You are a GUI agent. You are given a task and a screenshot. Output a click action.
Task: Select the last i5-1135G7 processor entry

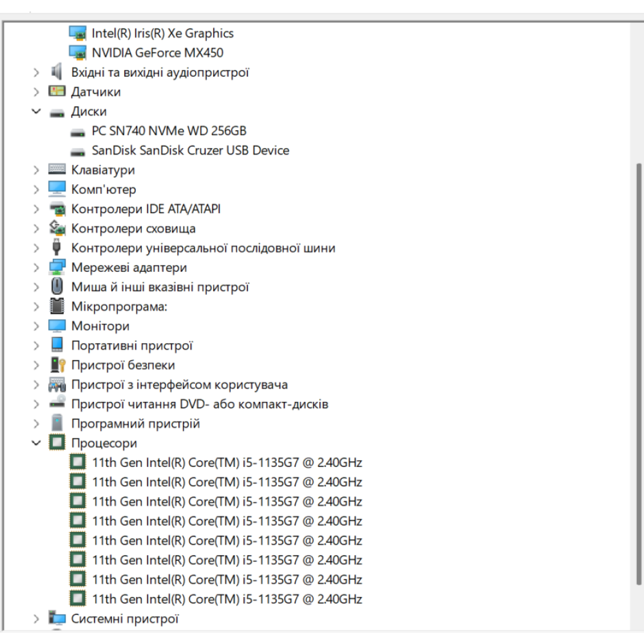[x=227, y=599]
